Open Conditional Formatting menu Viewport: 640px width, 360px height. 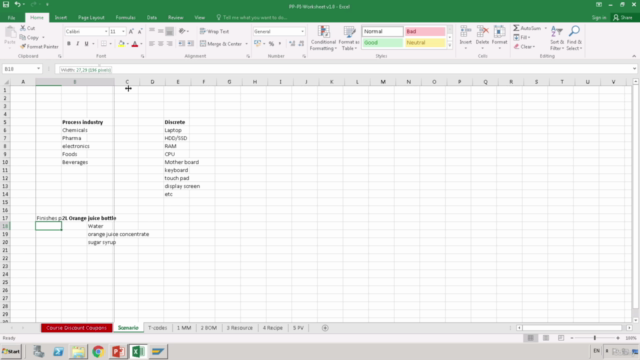point(323,38)
